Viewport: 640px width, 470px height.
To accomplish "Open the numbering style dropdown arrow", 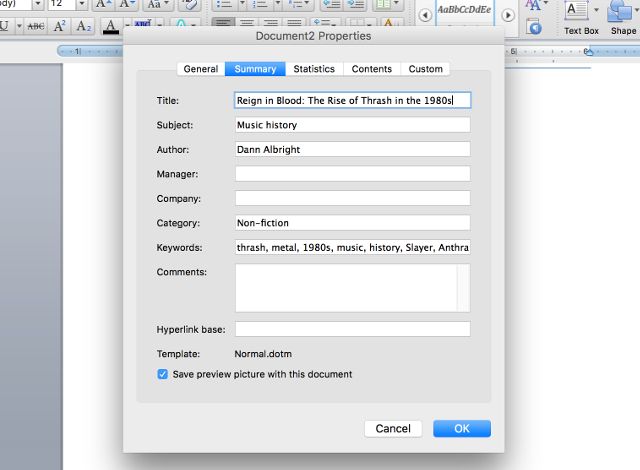I will pyautogui.click(x=277, y=4).
